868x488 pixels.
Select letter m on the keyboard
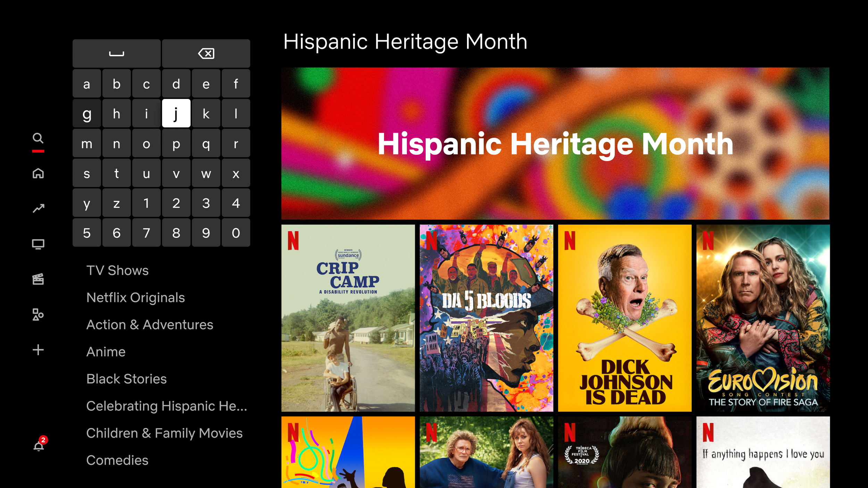click(x=87, y=143)
